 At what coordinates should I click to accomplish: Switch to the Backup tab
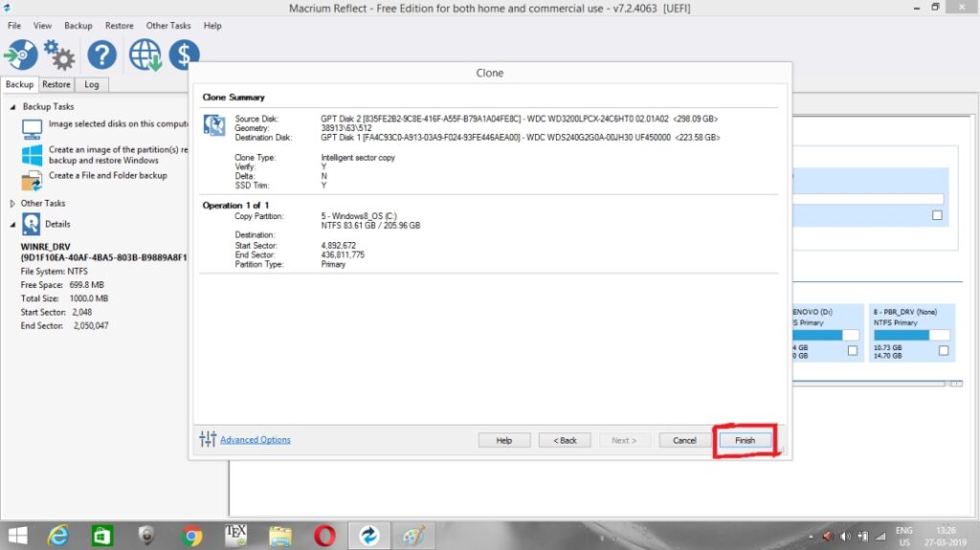[19, 84]
